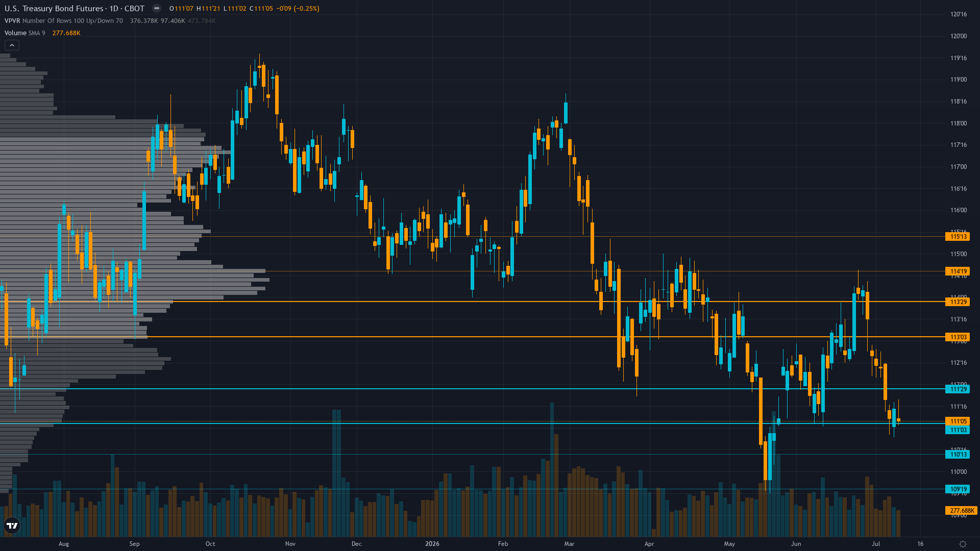Click the dimmed VPVR value 473.784K
Screen dimensions: 980x551
point(202,21)
